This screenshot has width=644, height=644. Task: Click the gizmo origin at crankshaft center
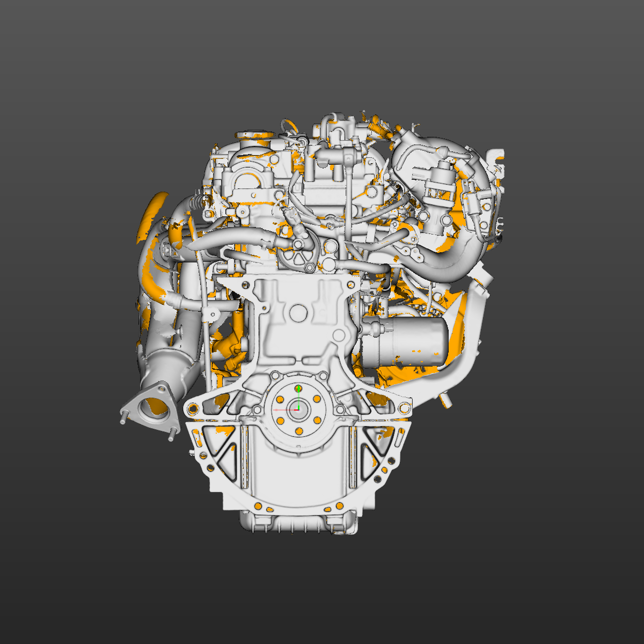[299, 410]
